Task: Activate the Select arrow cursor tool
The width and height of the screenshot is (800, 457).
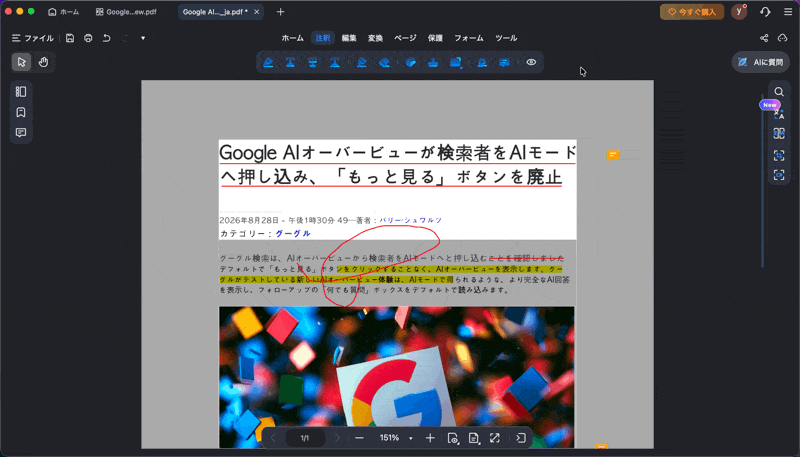Action: (21, 62)
